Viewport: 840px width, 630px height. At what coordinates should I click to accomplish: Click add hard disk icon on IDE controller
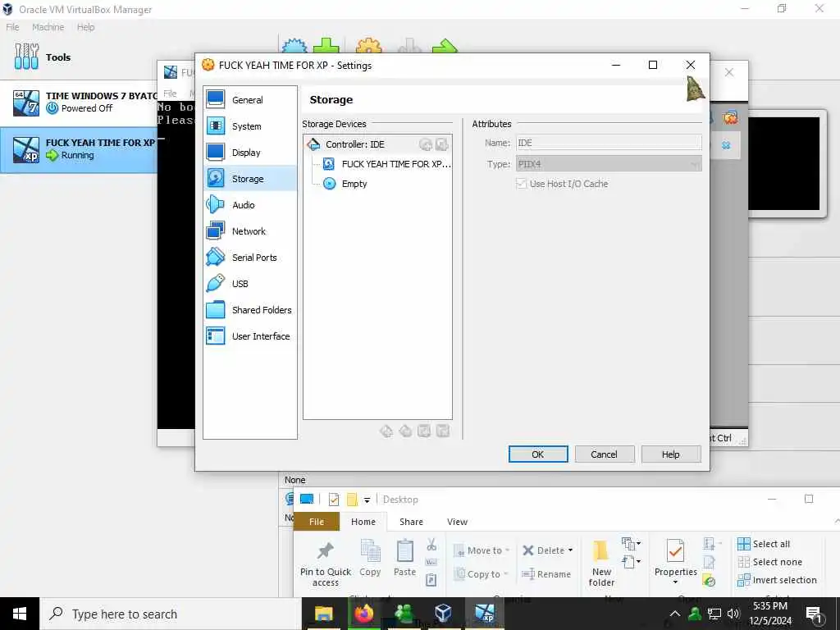tap(441, 144)
